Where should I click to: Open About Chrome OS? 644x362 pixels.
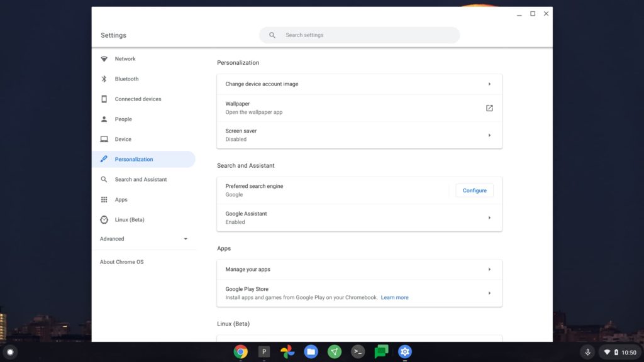[121, 262]
